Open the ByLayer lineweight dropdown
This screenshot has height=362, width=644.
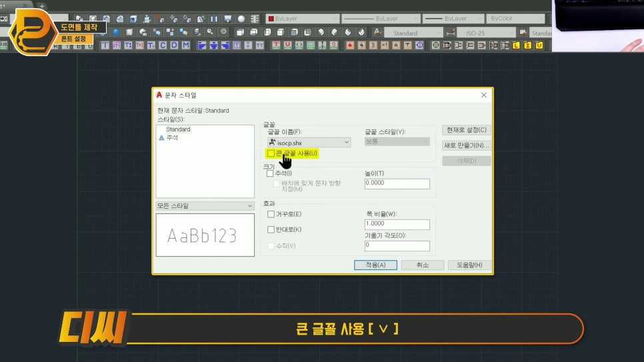click(453, 19)
